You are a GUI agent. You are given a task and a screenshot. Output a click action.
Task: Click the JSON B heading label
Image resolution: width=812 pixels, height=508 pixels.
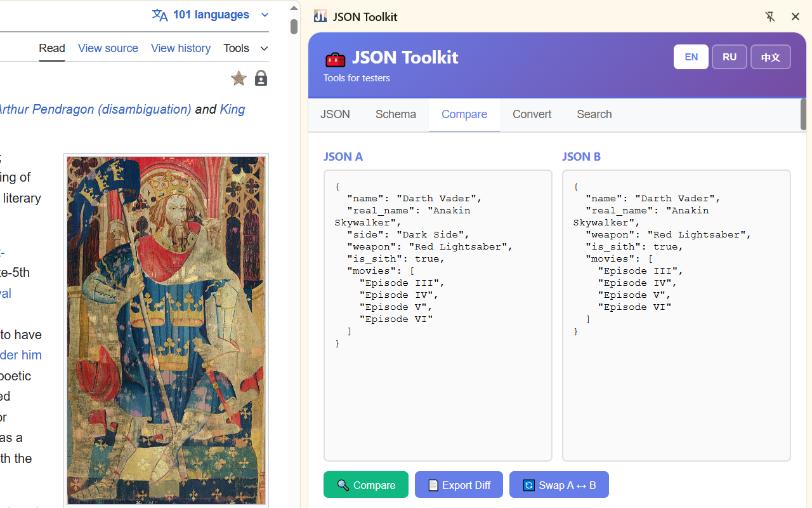tap(581, 157)
